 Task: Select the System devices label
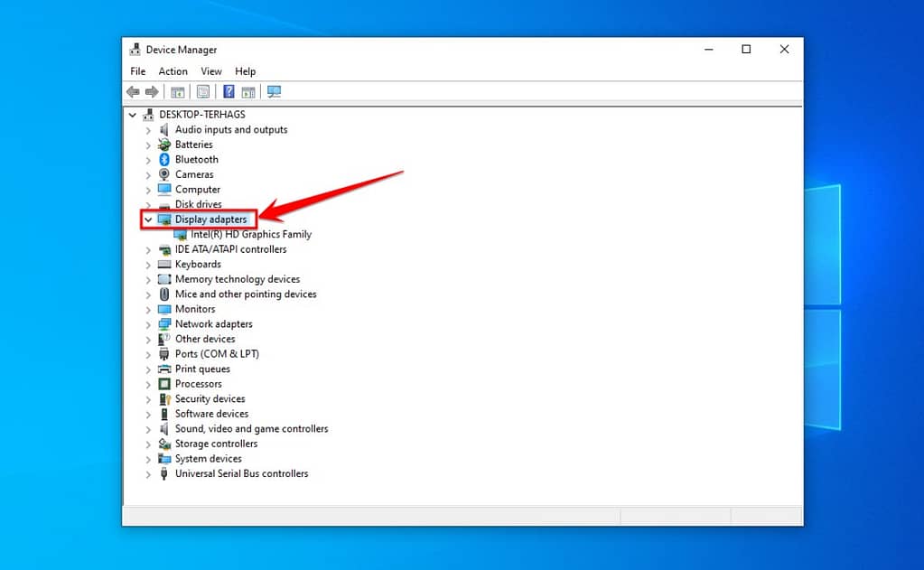click(209, 459)
